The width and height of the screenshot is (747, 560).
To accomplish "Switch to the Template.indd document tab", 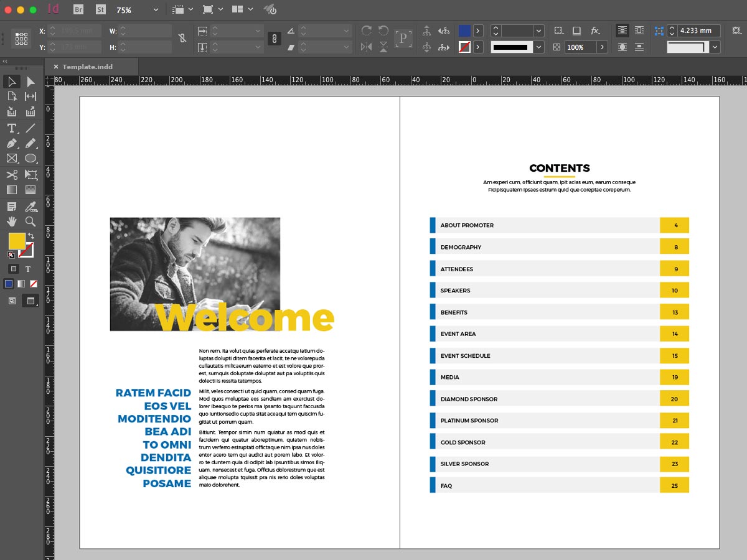I will pyautogui.click(x=87, y=67).
